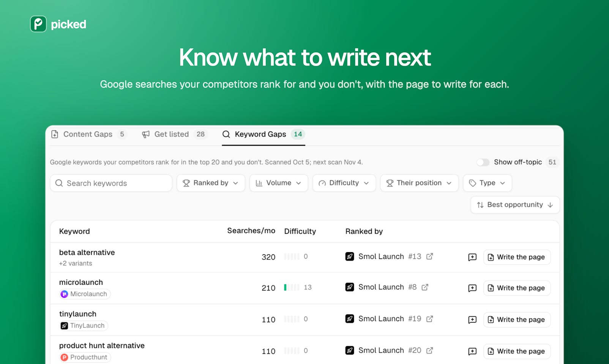Open external link for beta alternative ranking
Screen dimensions: 609x364
(429, 256)
